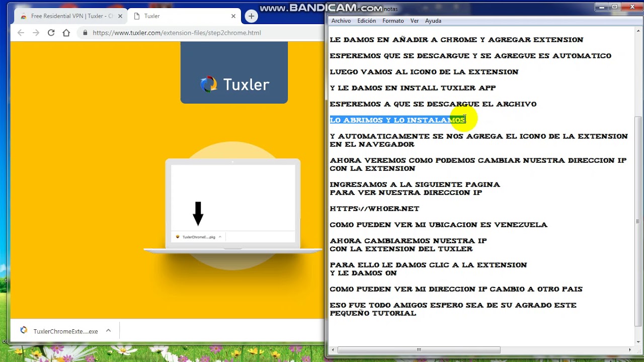Click text 'LUEGO VAMOS AL ICONO DE LA EXTENSION'
Viewport: 644px width, 362px height.
click(424, 72)
